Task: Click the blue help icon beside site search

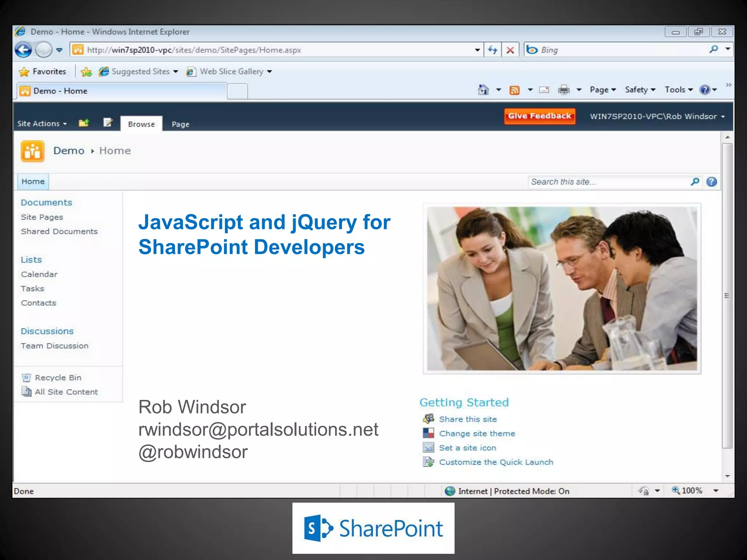Action: pyautogui.click(x=711, y=182)
